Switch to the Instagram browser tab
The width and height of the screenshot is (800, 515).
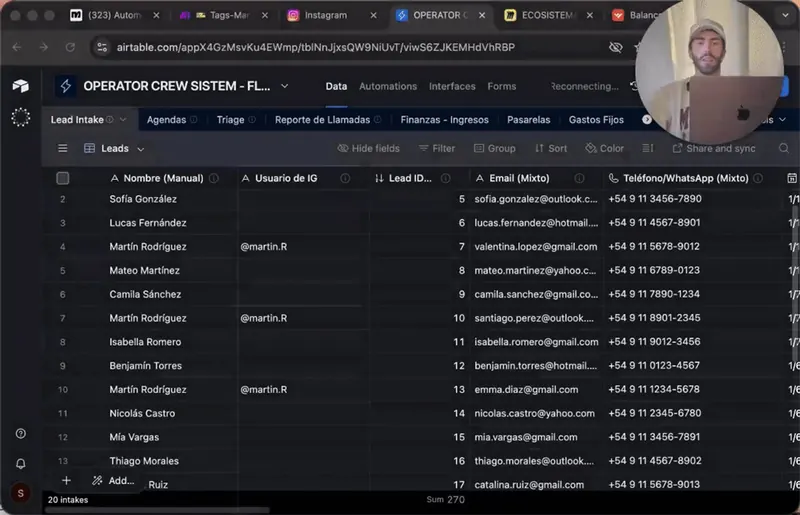point(327,15)
